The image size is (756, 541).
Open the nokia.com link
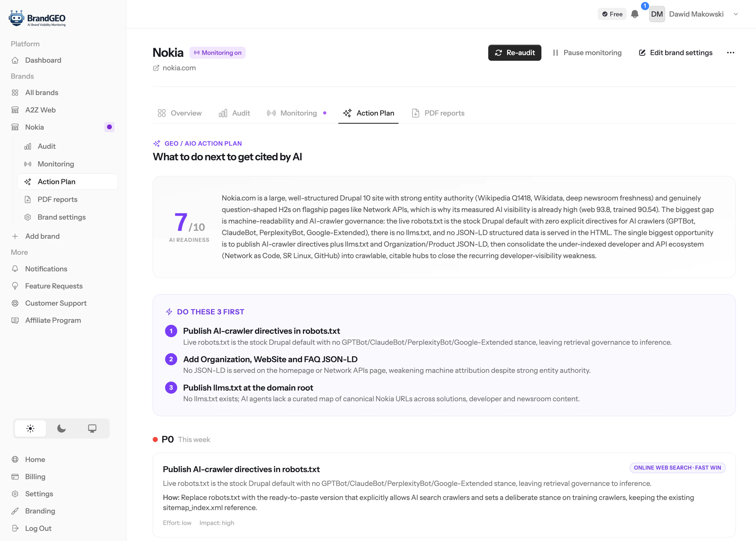coord(179,68)
